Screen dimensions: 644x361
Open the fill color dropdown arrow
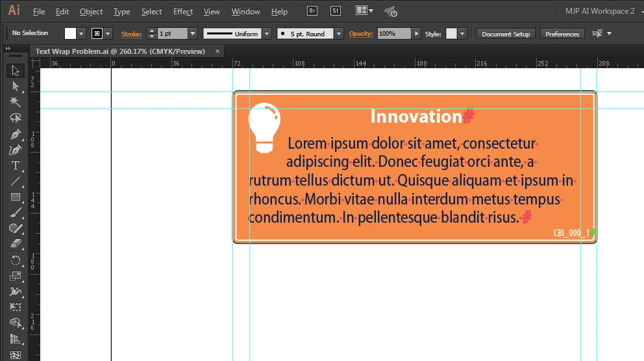tap(81, 34)
